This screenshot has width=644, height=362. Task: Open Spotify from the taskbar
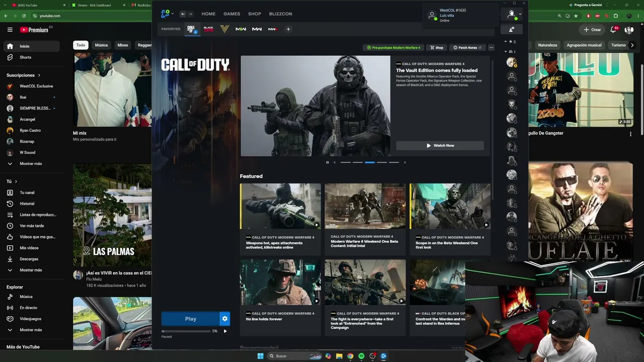click(361, 356)
